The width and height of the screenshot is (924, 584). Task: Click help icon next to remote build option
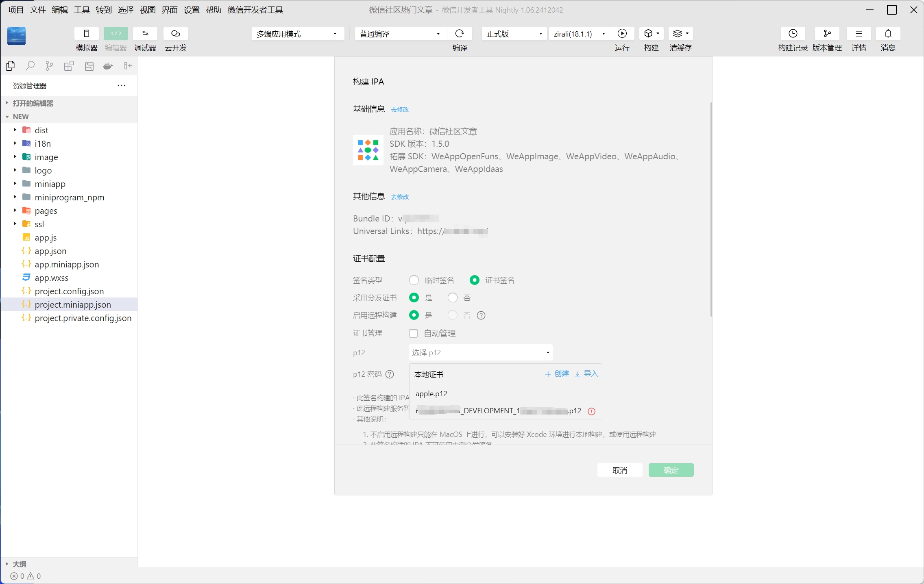(481, 315)
